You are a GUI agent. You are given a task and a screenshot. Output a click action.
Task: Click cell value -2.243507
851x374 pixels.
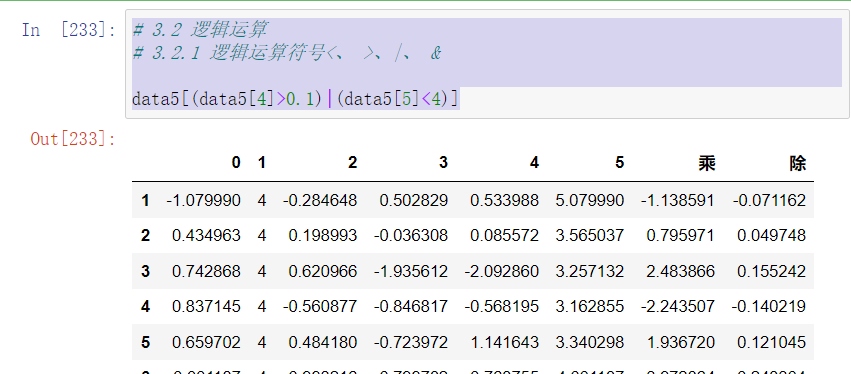coord(678,307)
